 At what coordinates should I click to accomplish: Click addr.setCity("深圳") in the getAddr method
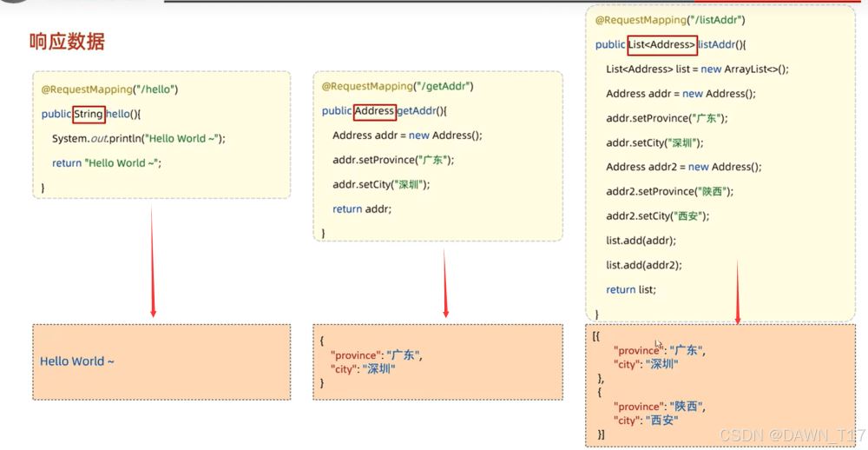(381, 184)
